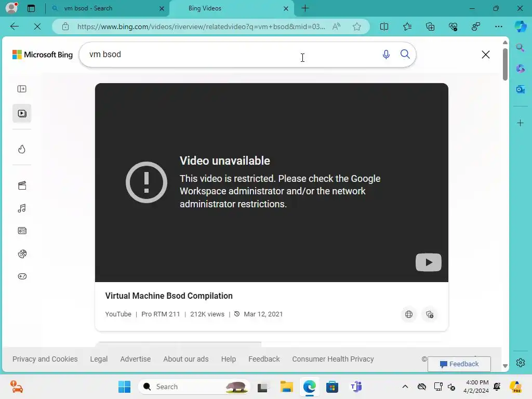Open Microsoft 365 Copilot sidebar icon
This screenshot has width=532, height=399.
click(520, 68)
